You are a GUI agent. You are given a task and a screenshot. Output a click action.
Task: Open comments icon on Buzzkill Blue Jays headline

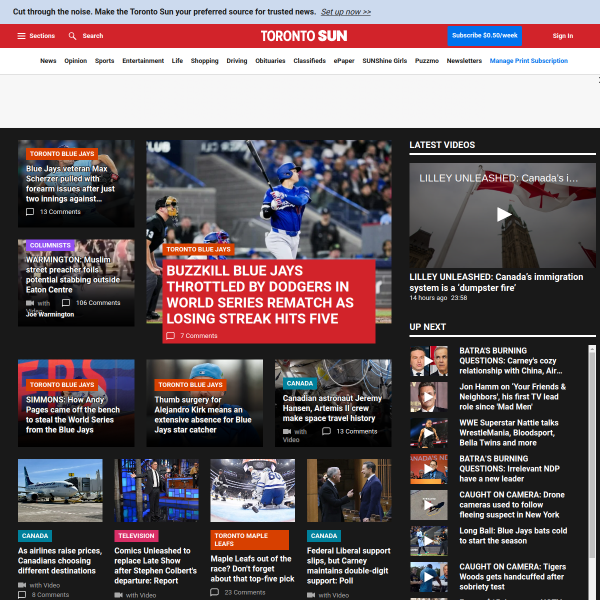tap(170, 336)
